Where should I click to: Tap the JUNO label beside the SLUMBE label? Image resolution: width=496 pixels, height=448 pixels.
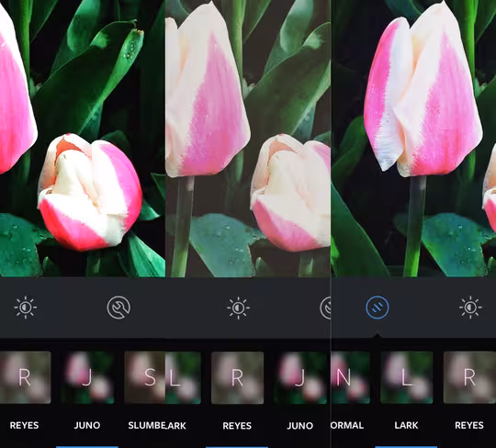[x=87, y=426]
